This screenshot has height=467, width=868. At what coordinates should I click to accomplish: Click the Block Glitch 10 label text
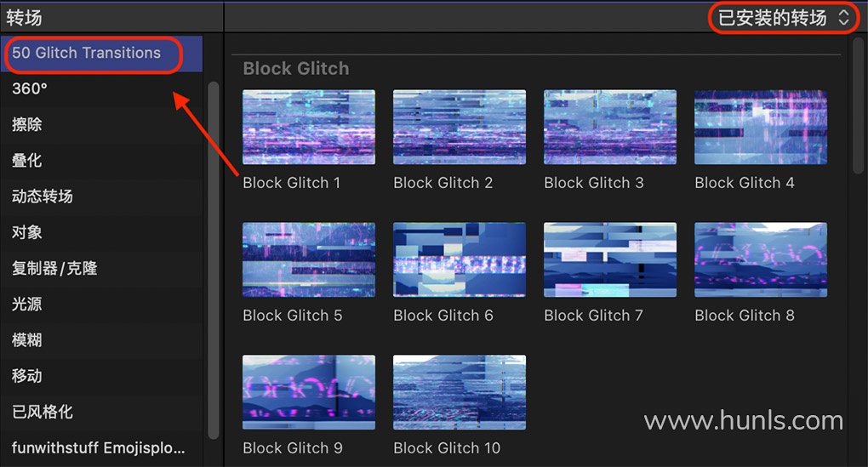click(x=447, y=447)
